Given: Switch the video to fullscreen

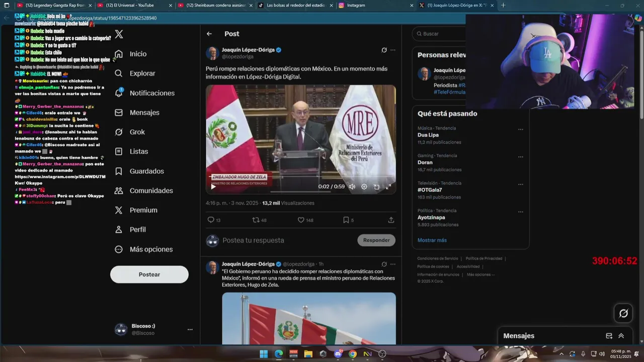Looking at the screenshot, I should pyautogui.click(x=388, y=187).
